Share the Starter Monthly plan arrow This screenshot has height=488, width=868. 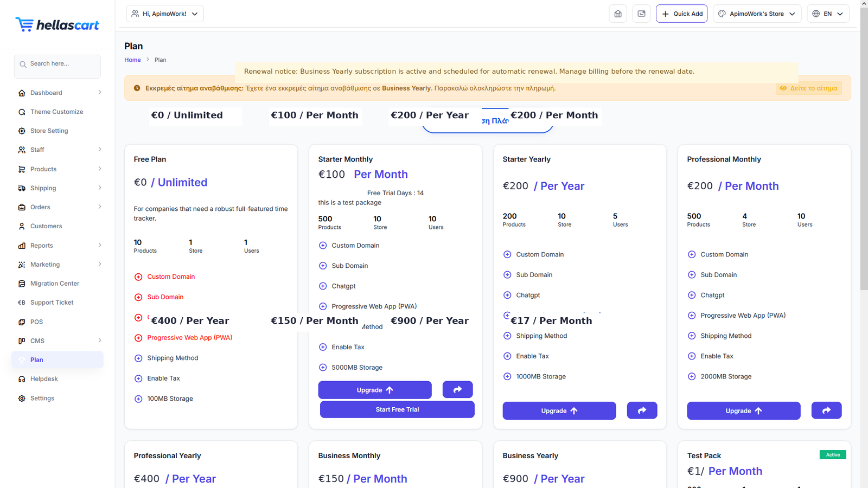pyautogui.click(x=458, y=389)
